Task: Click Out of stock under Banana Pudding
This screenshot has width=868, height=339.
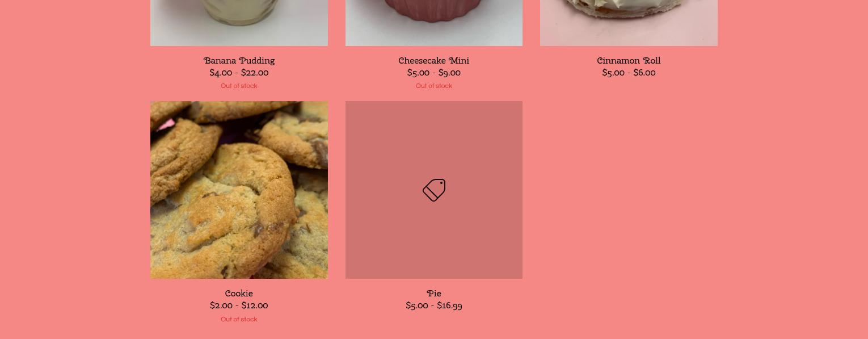Action: 239,86
